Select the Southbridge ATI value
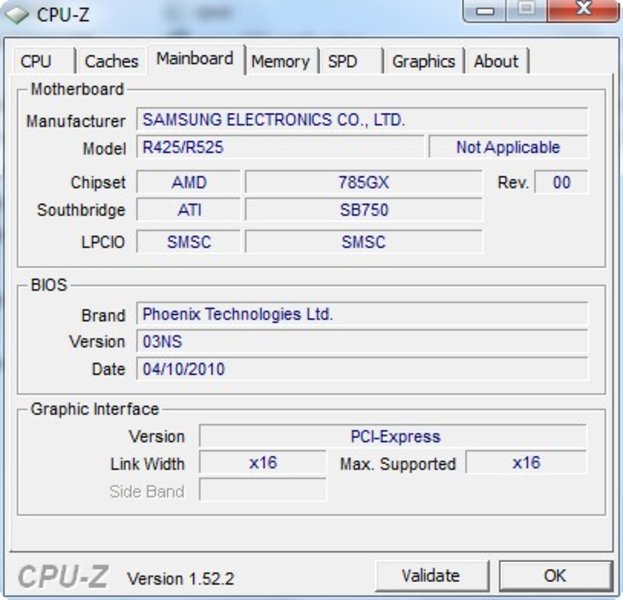623x600 pixels. coord(188,210)
